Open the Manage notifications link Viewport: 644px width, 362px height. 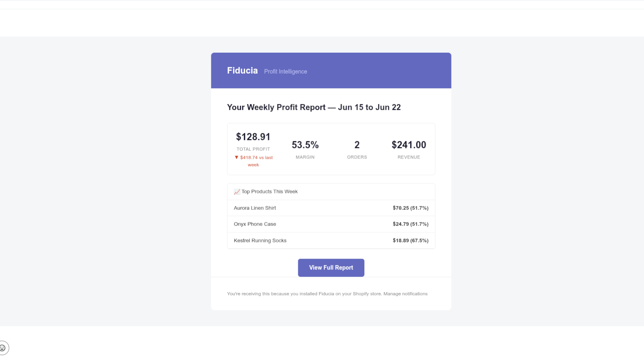405,294
